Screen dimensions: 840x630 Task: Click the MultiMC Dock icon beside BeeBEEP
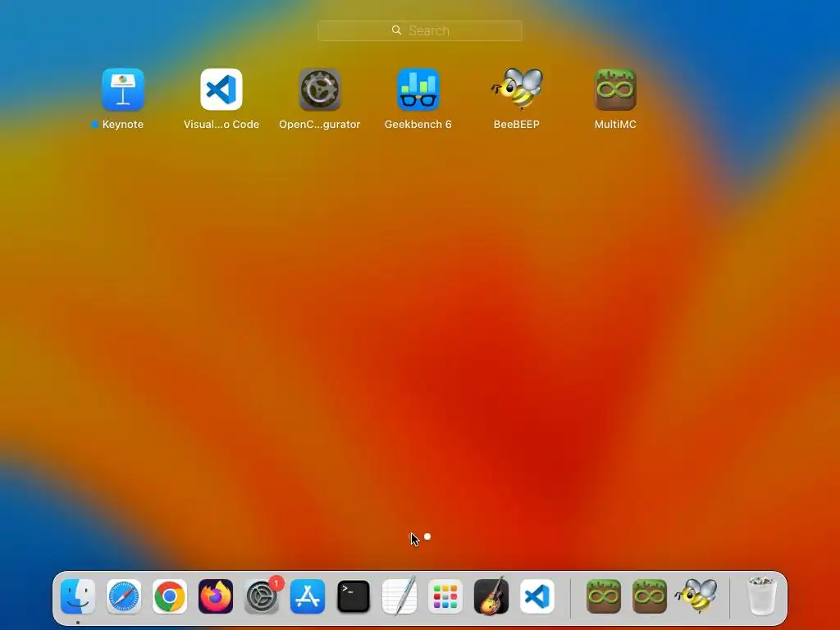coord(650,596)
